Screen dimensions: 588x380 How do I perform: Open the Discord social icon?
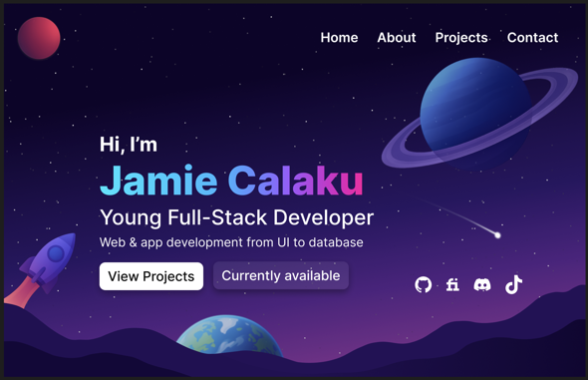[482, 284]
